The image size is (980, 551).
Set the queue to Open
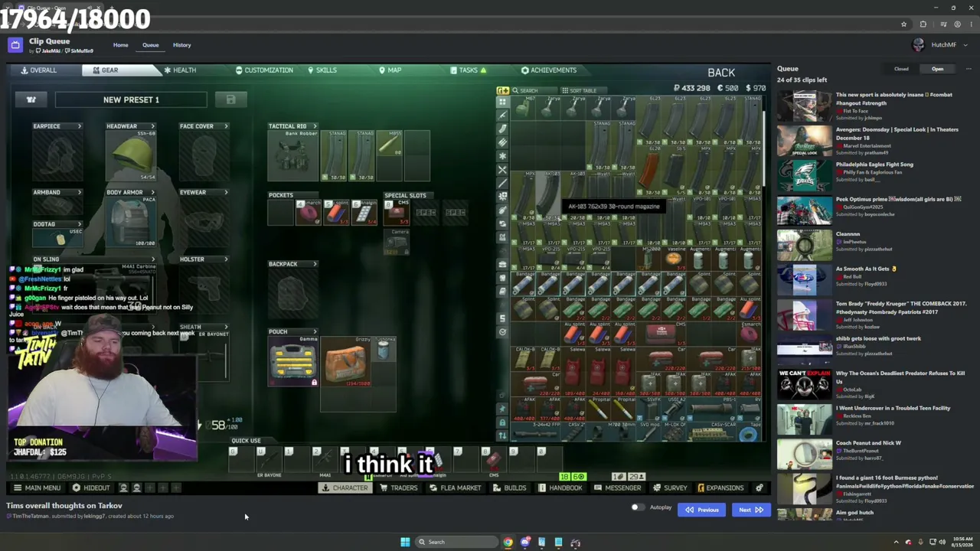(937, 69)
